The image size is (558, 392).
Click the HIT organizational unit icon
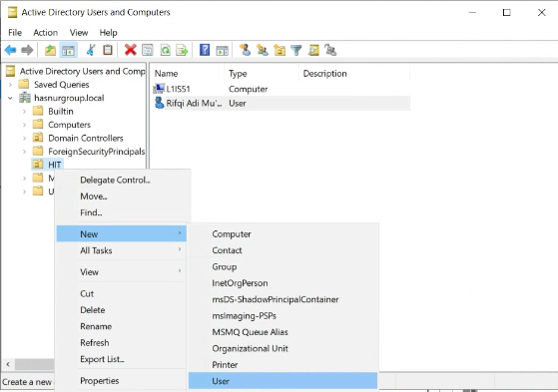(37, 165)
